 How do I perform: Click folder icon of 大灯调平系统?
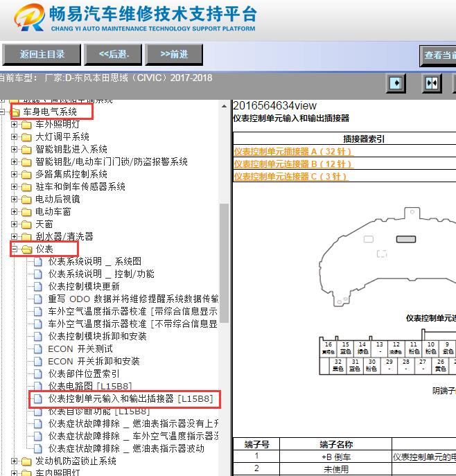tap(26, 137)
